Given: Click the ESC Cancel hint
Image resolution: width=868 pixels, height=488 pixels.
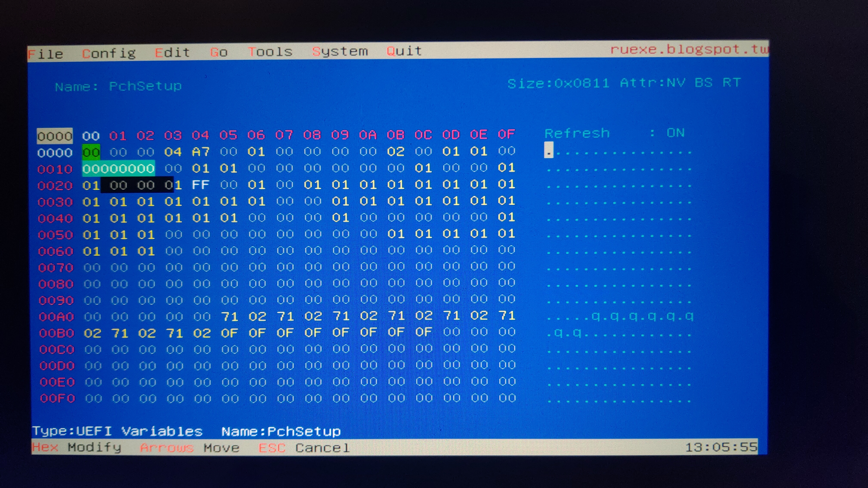Looking at the screenshot, I should [x=304, y=448].
